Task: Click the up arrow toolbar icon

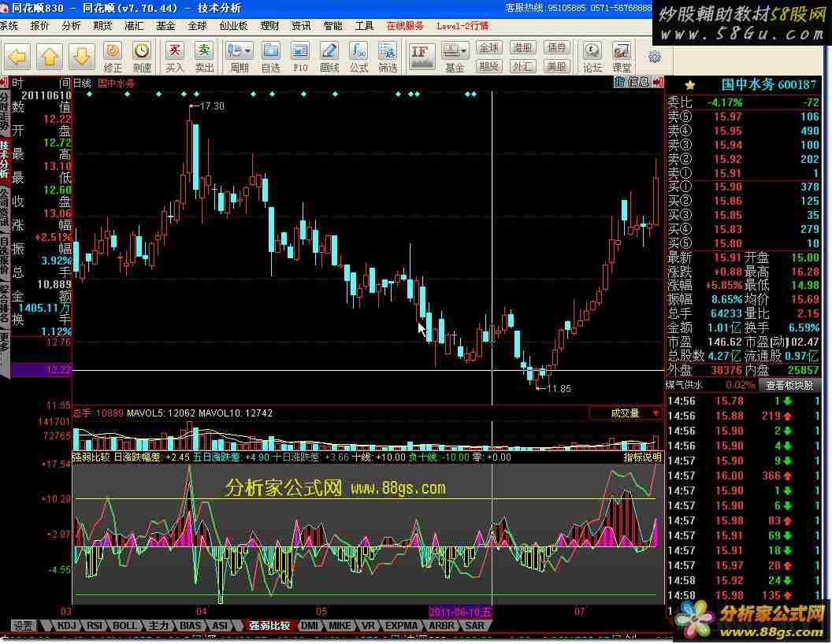Action: tap(50, 56)
